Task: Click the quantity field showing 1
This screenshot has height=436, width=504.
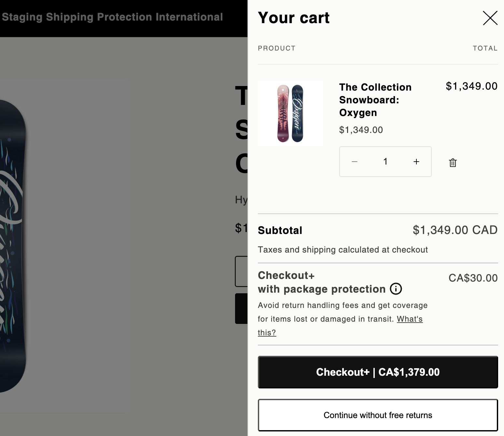Action: tap(385, 162)
